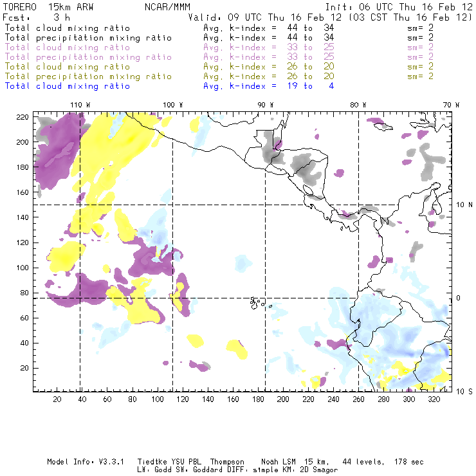Select the "70 W" longitude label
The image size is (476, 476).
(452, 105)
